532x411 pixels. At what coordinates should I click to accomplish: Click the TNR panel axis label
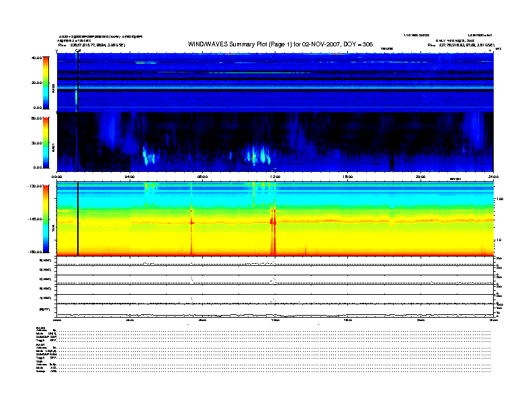tap(54, 229)
